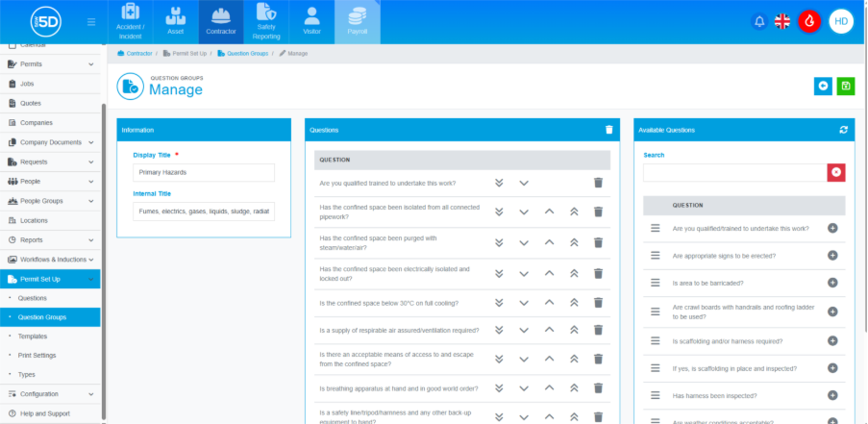Viewport: 868px width, 424px height.
Task: Open the Contractor module tab
Action: pyautogui.click(x=221, y=23)
